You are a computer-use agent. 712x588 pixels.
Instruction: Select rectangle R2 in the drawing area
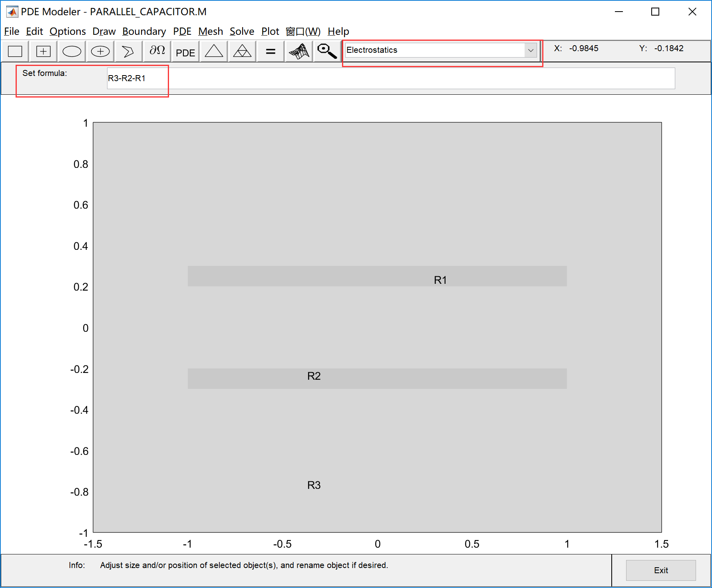point(377,378)
